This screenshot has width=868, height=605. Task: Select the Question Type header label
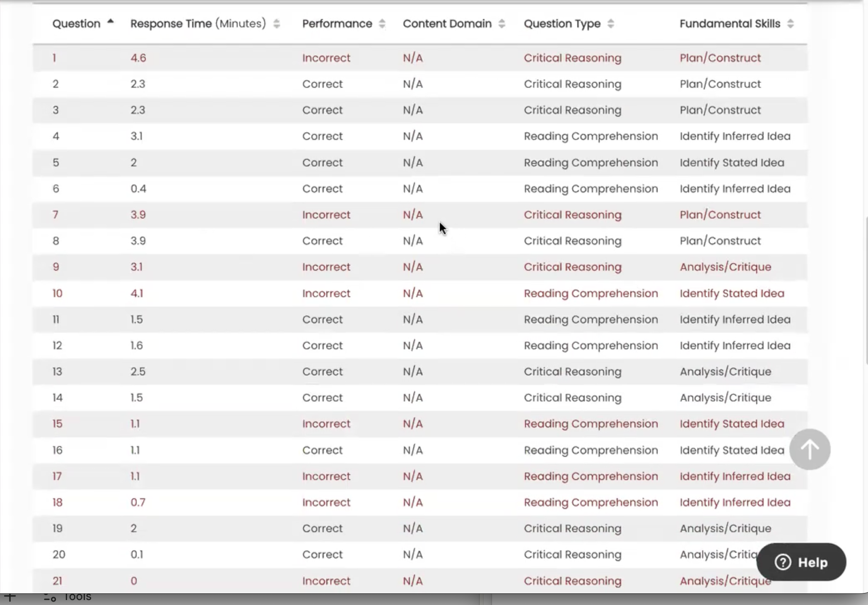point(562,24)
